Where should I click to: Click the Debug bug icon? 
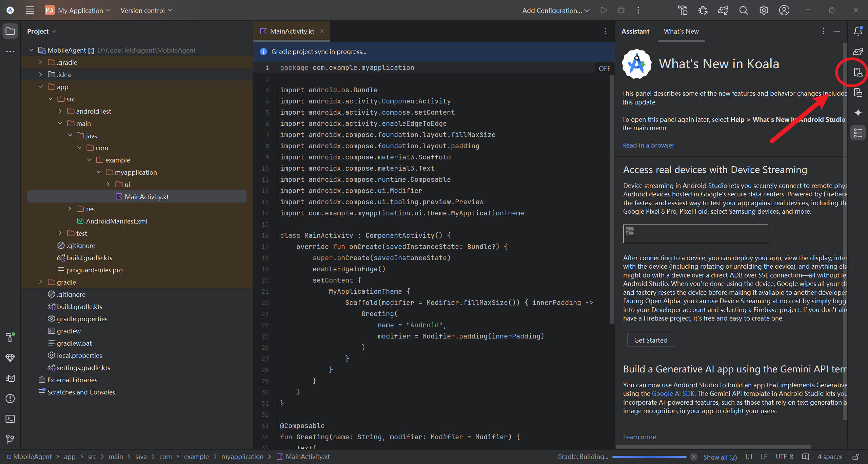click(621, 10)
